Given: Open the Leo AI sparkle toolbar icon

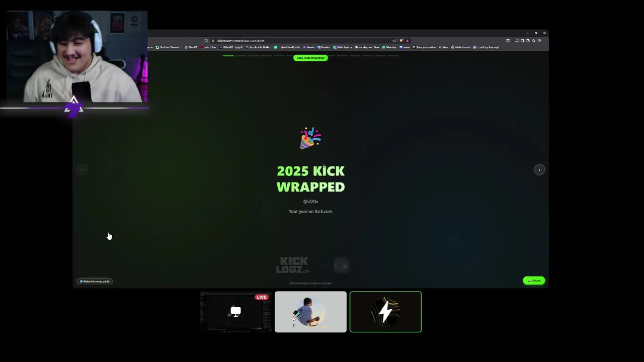Looking at the screenshot, I should [x=534, y=41].
